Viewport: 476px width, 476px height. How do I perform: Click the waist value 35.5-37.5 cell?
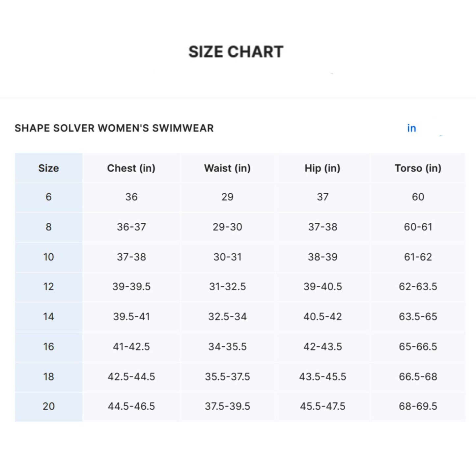point(227,377)
